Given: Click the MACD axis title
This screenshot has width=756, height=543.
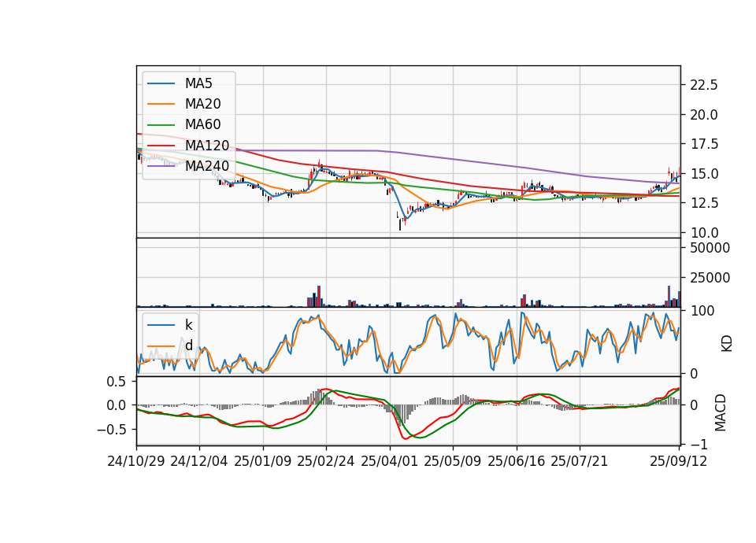Looking at the screenshot, I should tap(721, 412).
